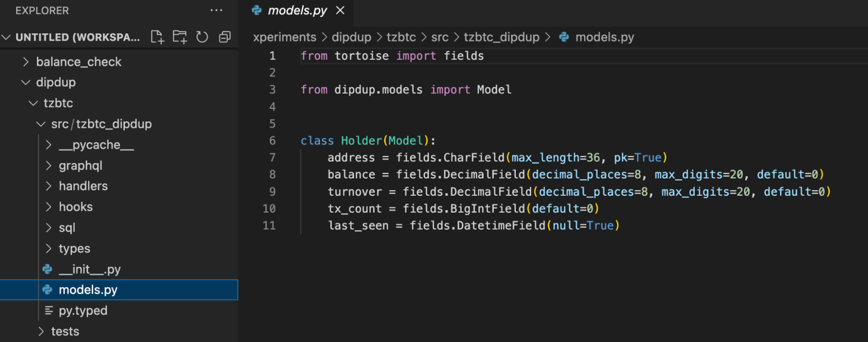Screen dimensions: 868x342
Task: Close the models.py editor tab
Action: click(340, 10)
